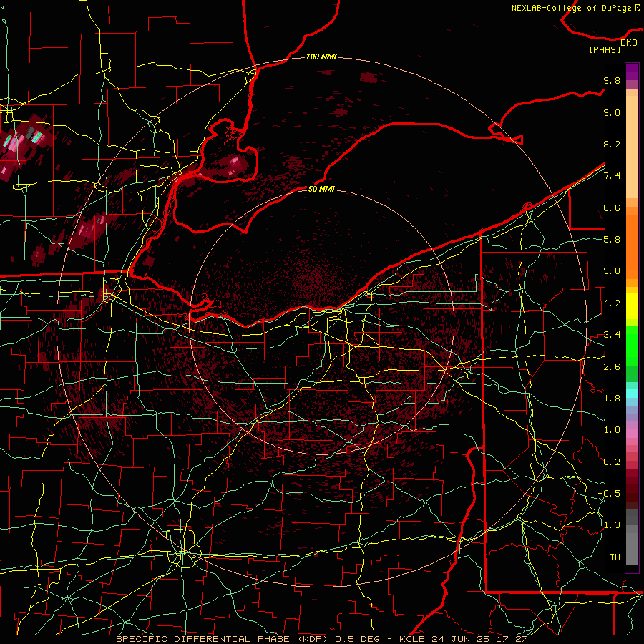Click the -0.5 scale value

point(609,494)
